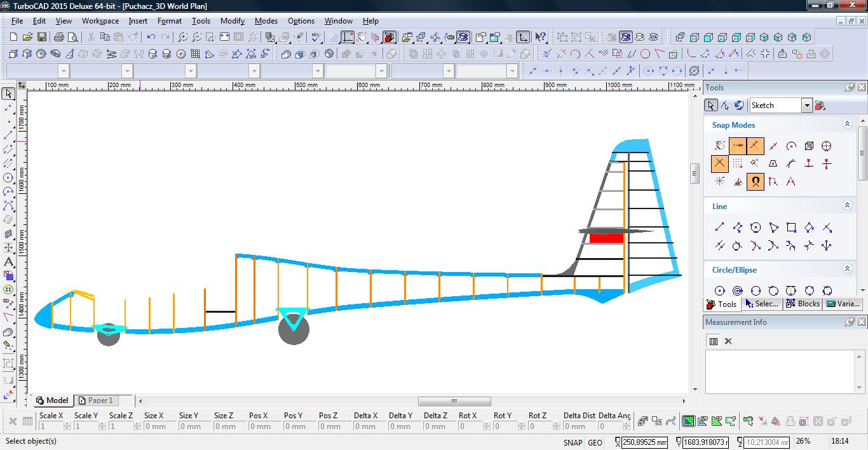Toggle GEO in the status bar
868x450 pixels.
595,442
